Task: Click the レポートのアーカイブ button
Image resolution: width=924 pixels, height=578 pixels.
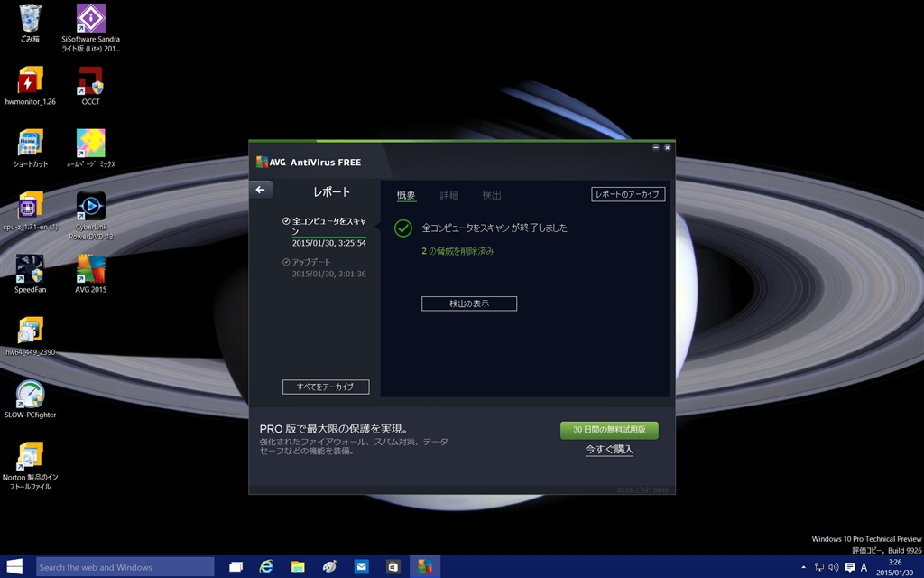Action: coord(628,194)
